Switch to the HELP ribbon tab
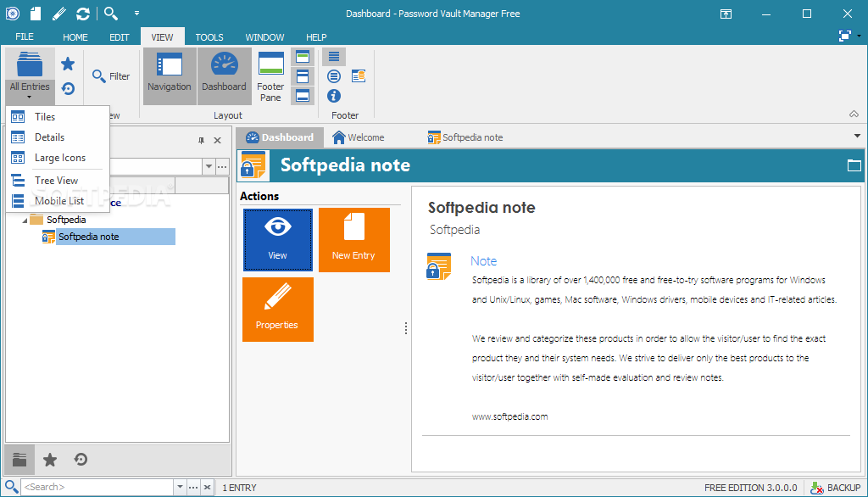The width and height of the screenshot is (868, 497). pos(316,37)
